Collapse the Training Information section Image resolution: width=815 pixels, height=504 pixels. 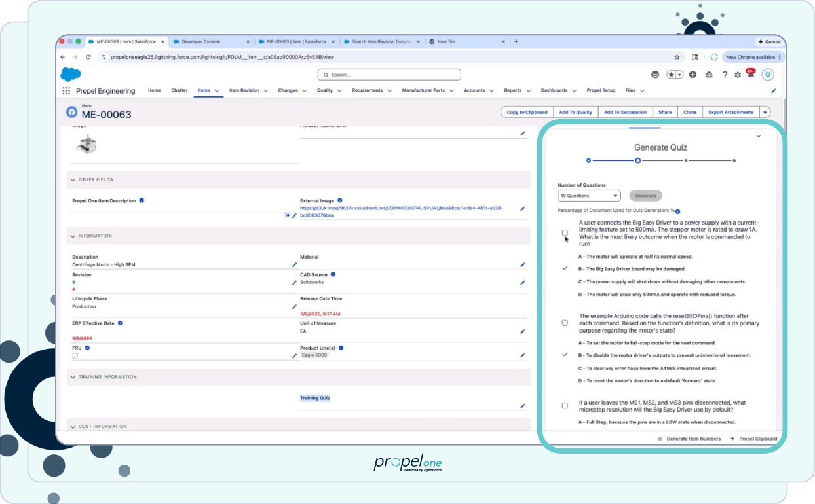point(72,377)
